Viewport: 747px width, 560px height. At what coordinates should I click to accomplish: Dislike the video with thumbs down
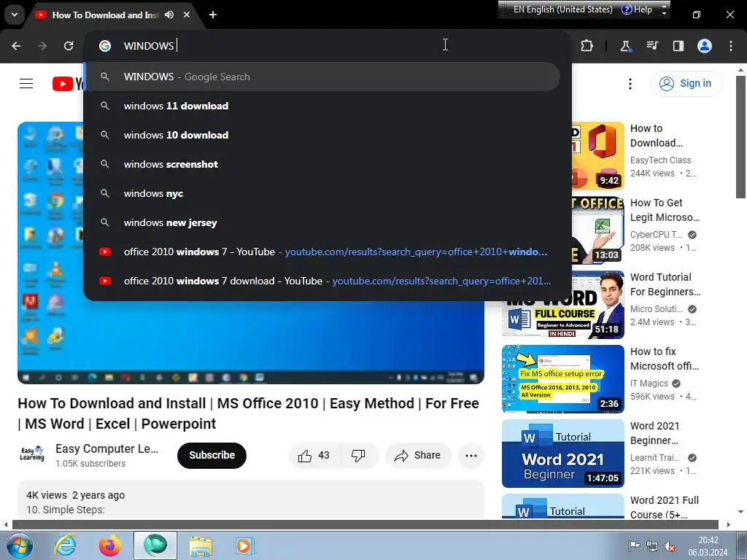tap(359, 455)
